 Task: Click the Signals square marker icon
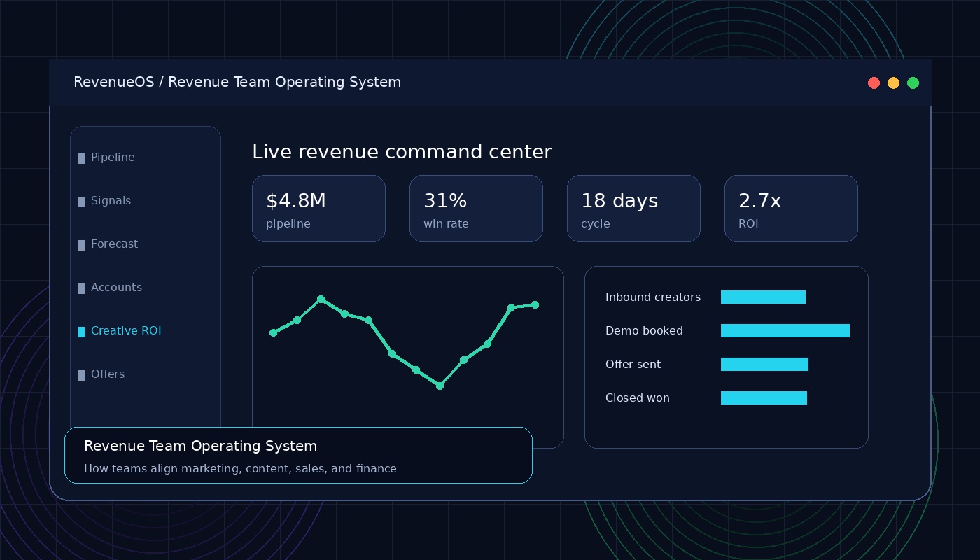pos(81,202)
